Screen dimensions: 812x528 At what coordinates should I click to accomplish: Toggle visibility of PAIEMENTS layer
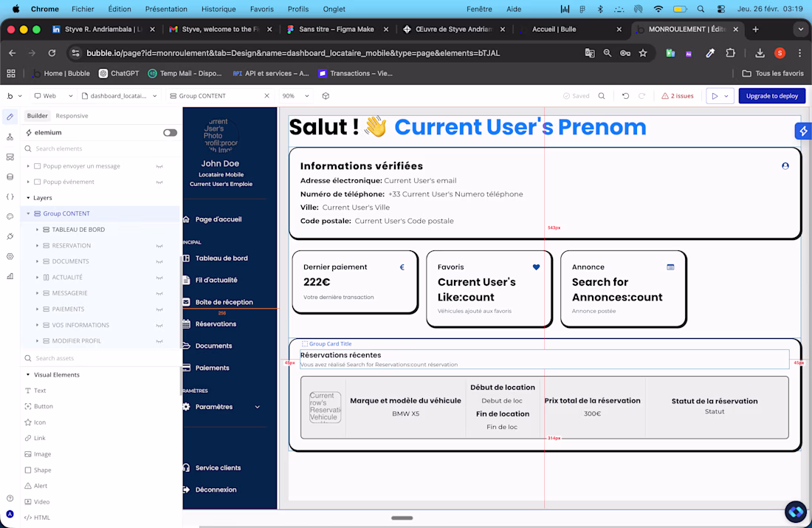pos(159,309)
